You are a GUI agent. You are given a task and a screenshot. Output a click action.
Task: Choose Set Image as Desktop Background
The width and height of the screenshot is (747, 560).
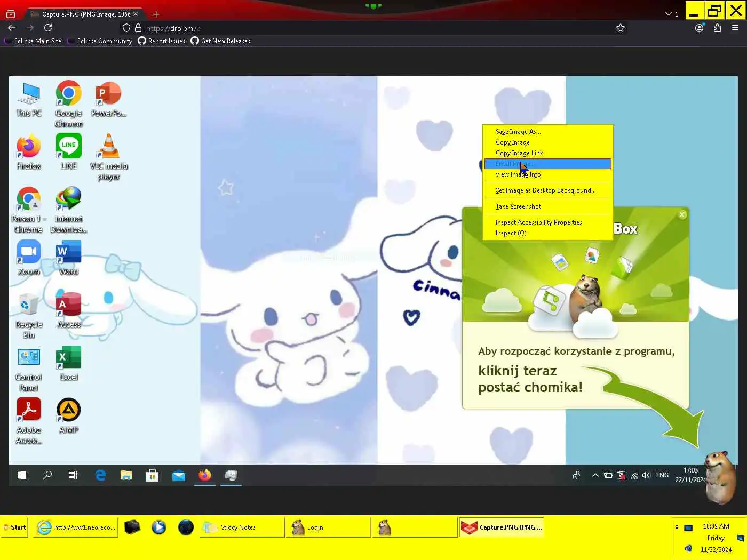tap(547, 190)
